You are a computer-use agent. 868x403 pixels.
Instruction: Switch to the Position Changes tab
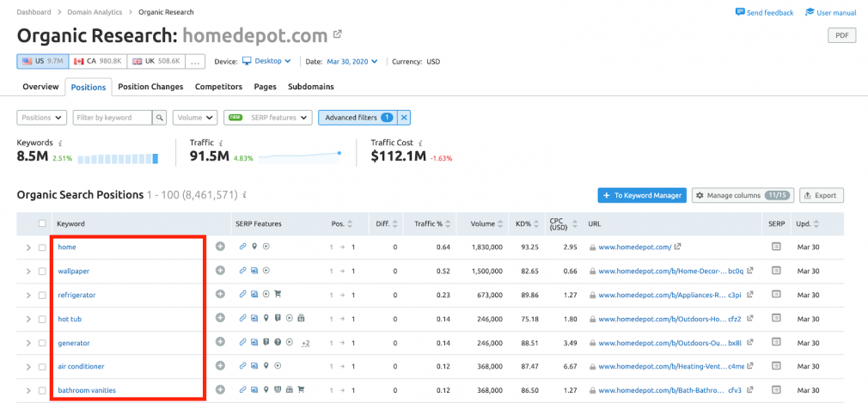[x=150, y=87]
